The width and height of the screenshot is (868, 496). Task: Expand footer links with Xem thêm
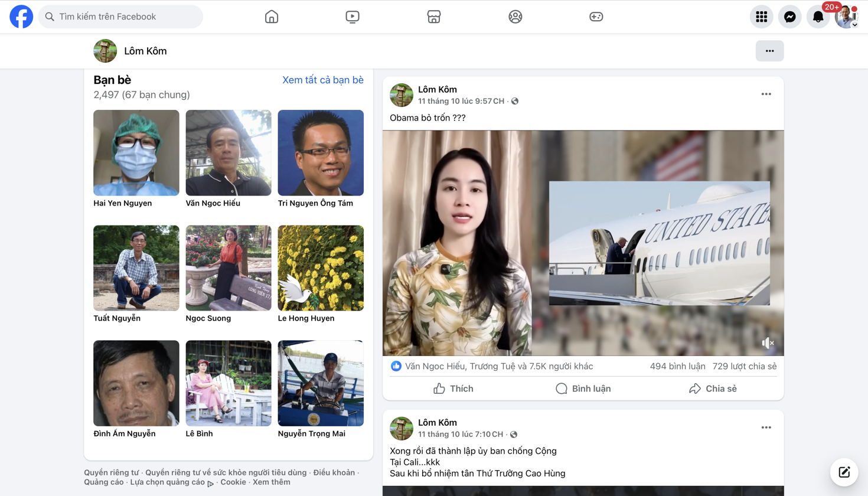(272, 482)
